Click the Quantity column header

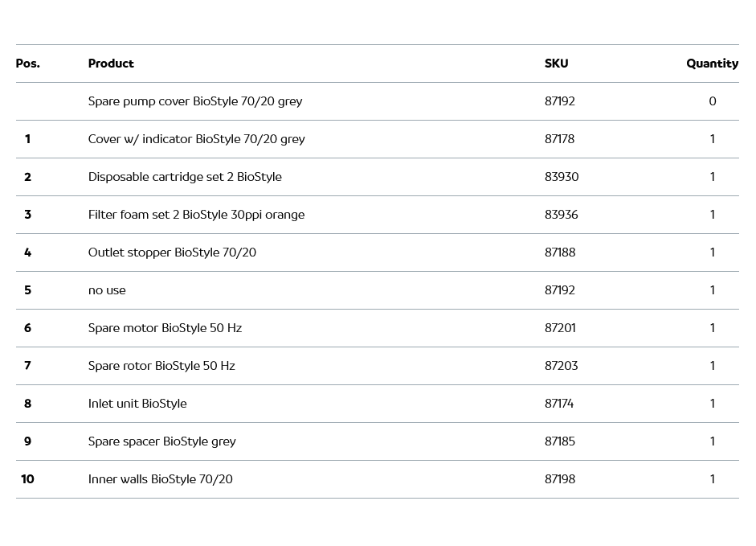click(x=712, y=64)
